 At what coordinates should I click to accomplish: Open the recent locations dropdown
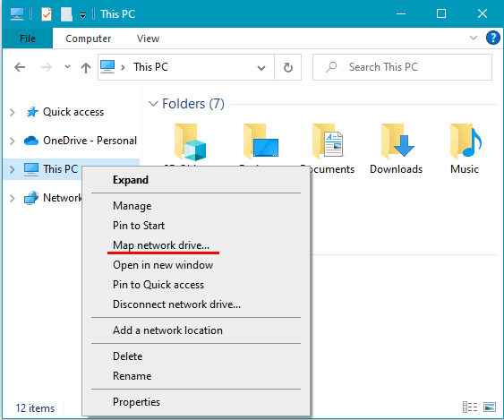point(67,67)
